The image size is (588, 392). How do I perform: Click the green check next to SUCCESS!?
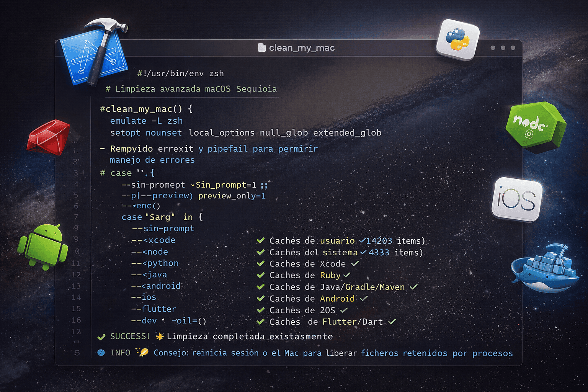coord(101,337)
